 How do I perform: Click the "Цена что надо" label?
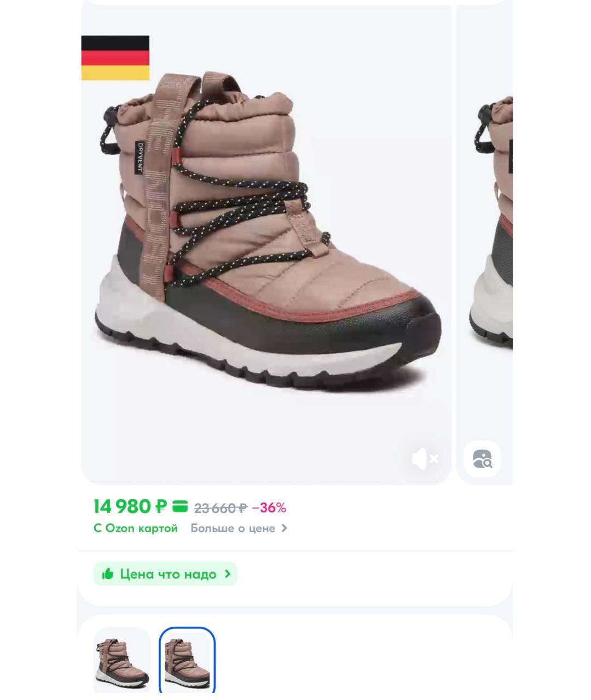[168, 574]
